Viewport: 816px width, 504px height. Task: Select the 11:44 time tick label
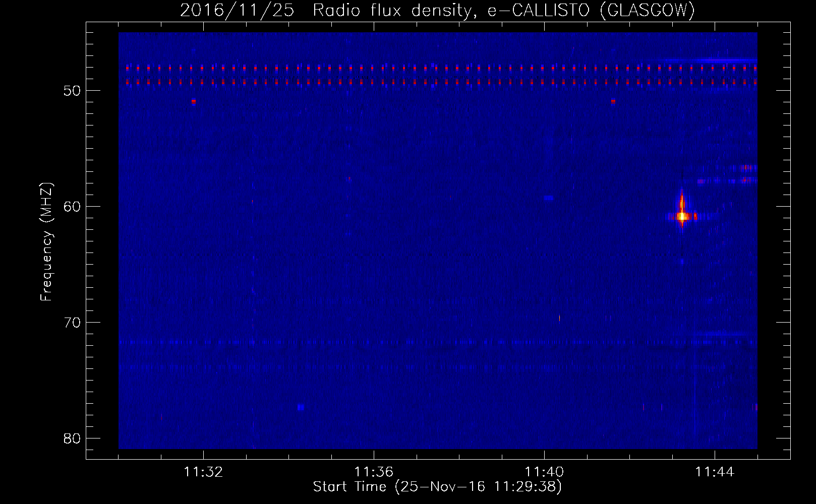[x=715, y=472]
